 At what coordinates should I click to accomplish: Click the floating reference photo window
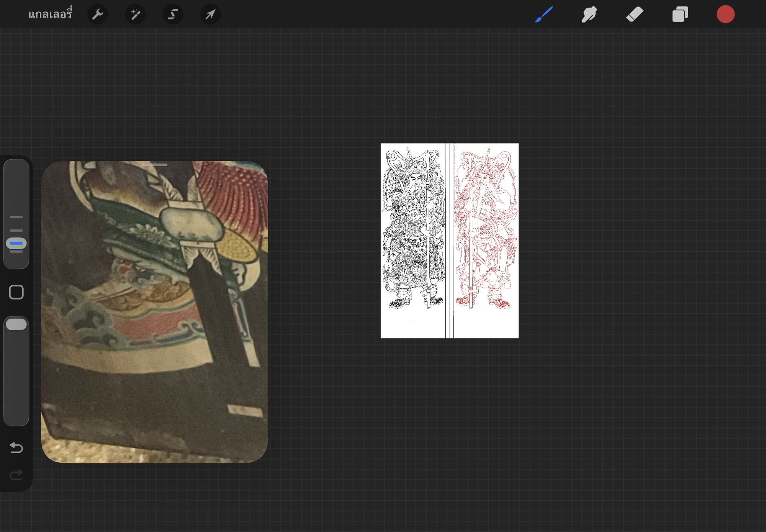coord(154,312)
